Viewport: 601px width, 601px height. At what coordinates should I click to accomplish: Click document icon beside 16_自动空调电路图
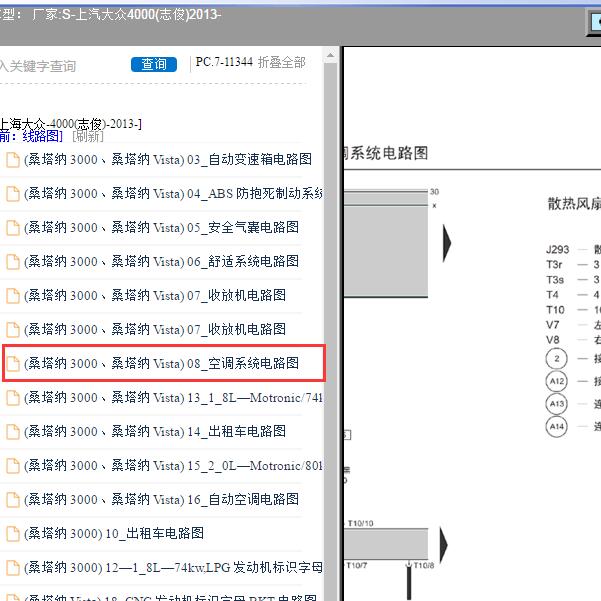pyautogui.click(x=13, y=499)
